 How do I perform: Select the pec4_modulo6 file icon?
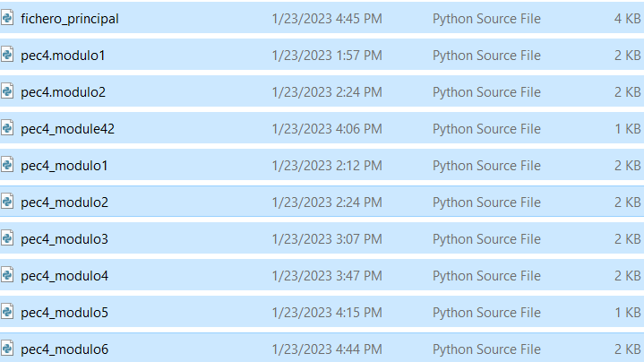[x=7, y=349]
